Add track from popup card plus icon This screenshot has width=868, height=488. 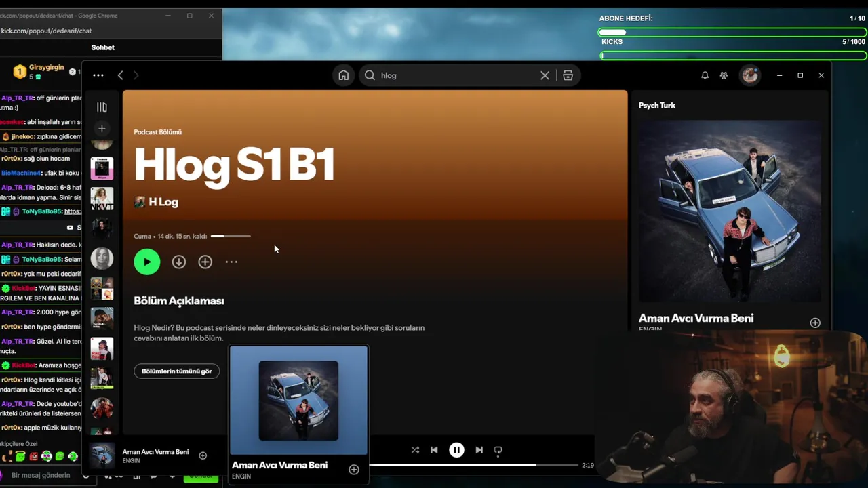pyautogui.click(x=354, y=470)
